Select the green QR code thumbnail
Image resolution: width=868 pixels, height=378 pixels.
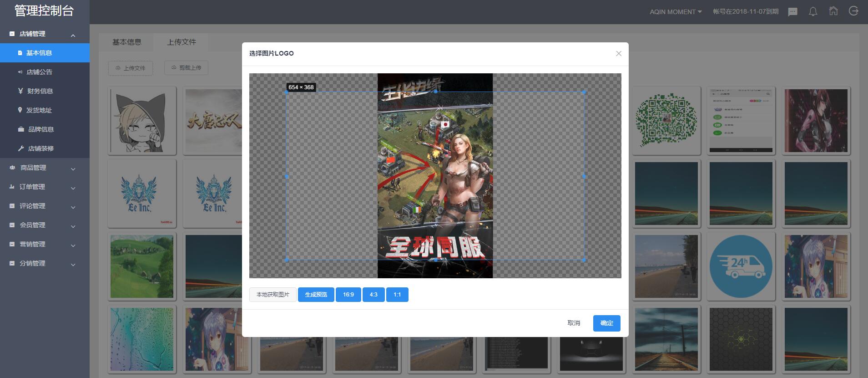[x=666, y=121]
